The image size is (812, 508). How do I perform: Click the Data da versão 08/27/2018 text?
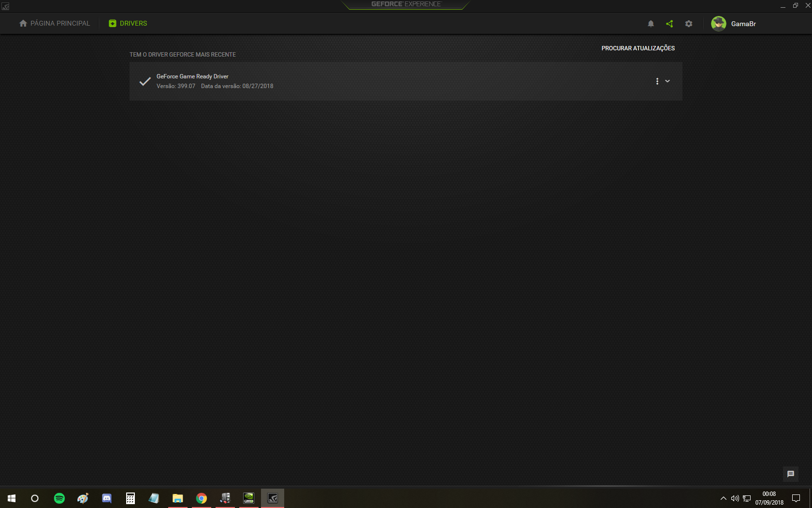click(237, 86)
